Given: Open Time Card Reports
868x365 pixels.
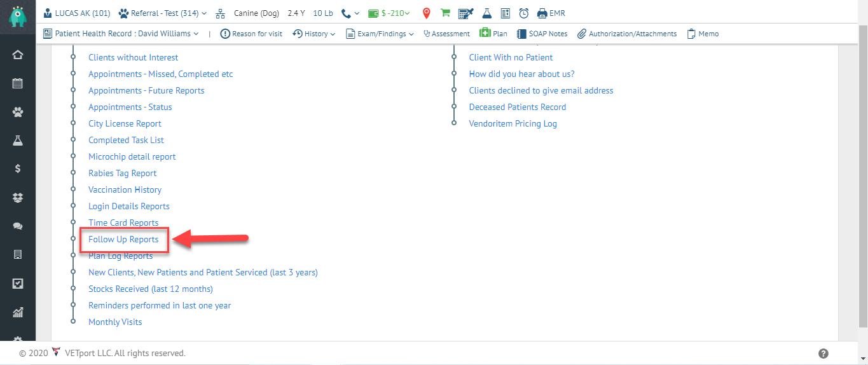Looking at the screenshot, I should pyautogui.click(x=123, y=223).
